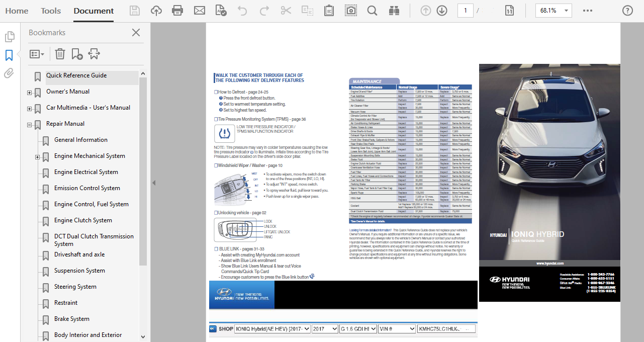Upload the file with the cloud icon

coord(156,10)
